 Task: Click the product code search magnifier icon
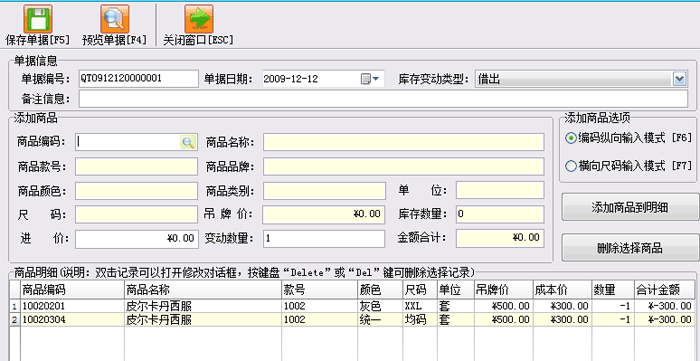(x=188, y=142)
